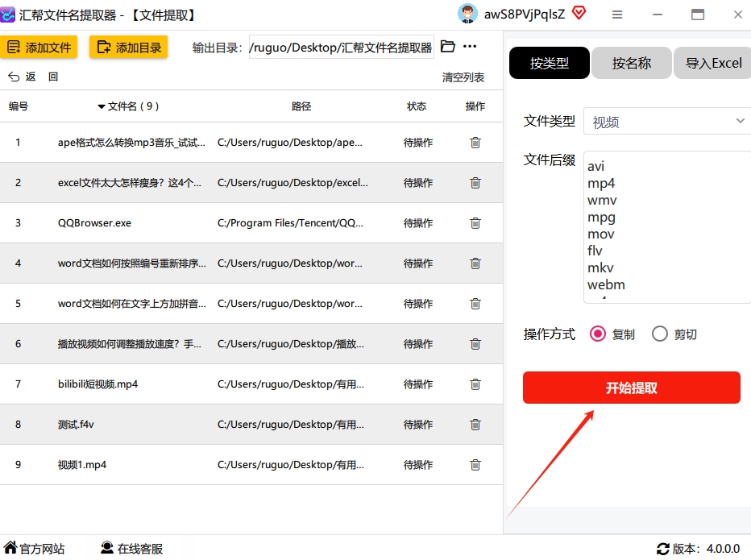Click the 操作 column header

[475, 106]
